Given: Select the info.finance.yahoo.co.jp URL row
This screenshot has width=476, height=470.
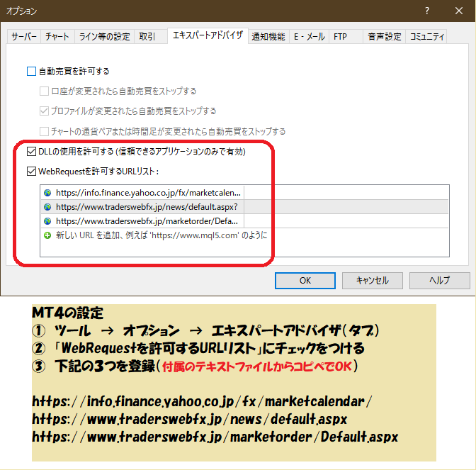Looking at the screenshot, I should click(x=244, y=193).
